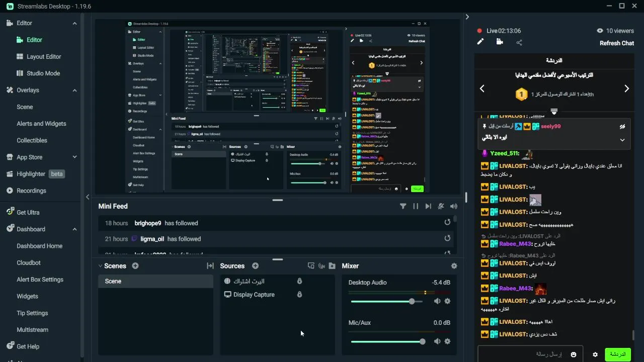
Task: Collapse the Dashboard sidebar section
Action: [x=74, y=229]
